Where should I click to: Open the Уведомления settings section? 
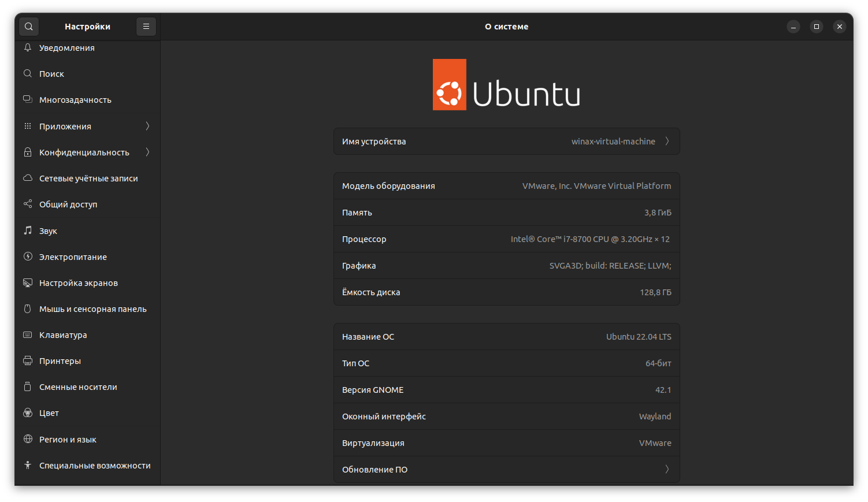point(87,47)
